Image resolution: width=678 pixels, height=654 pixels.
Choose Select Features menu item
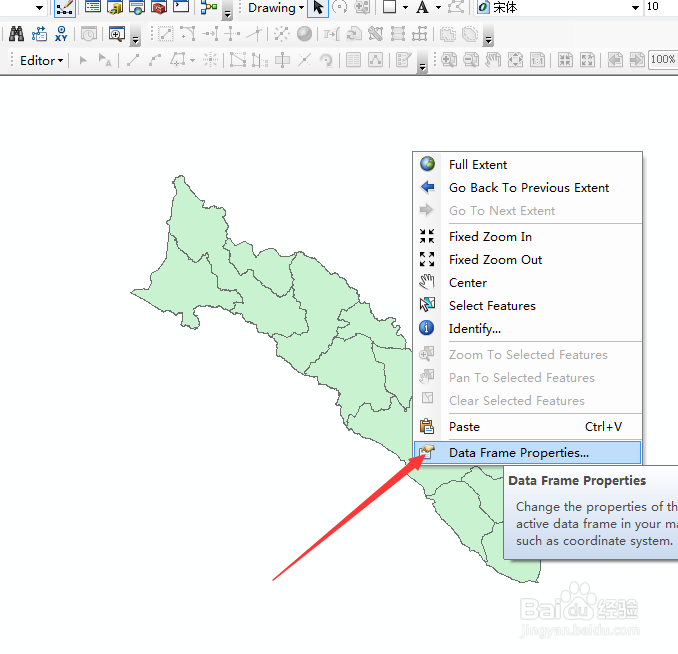(528, 305)
